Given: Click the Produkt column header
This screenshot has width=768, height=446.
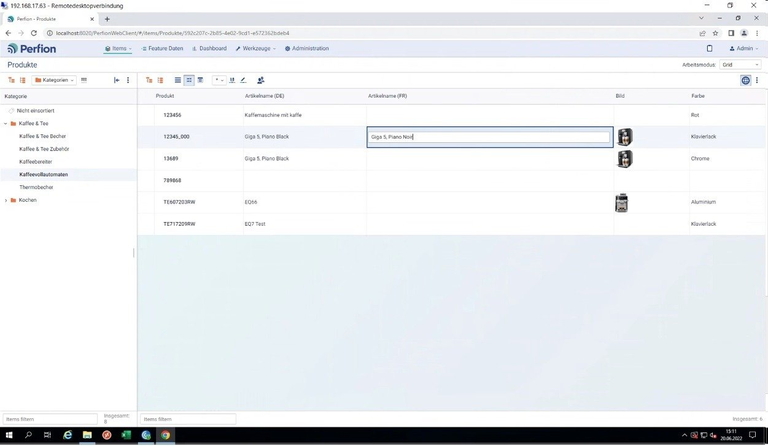Looking at the screenshot, I should pos(165,96).
